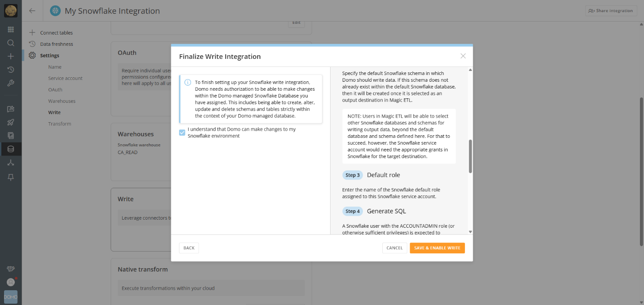
Task: Open the history clock icon in left rail
Action: (x=11, y=70)
